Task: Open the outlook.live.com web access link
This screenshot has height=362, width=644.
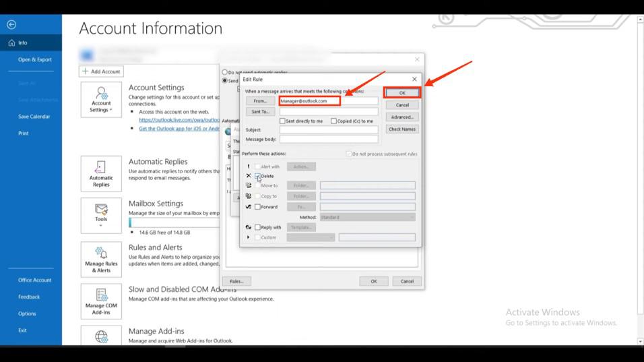Action: 179,120
